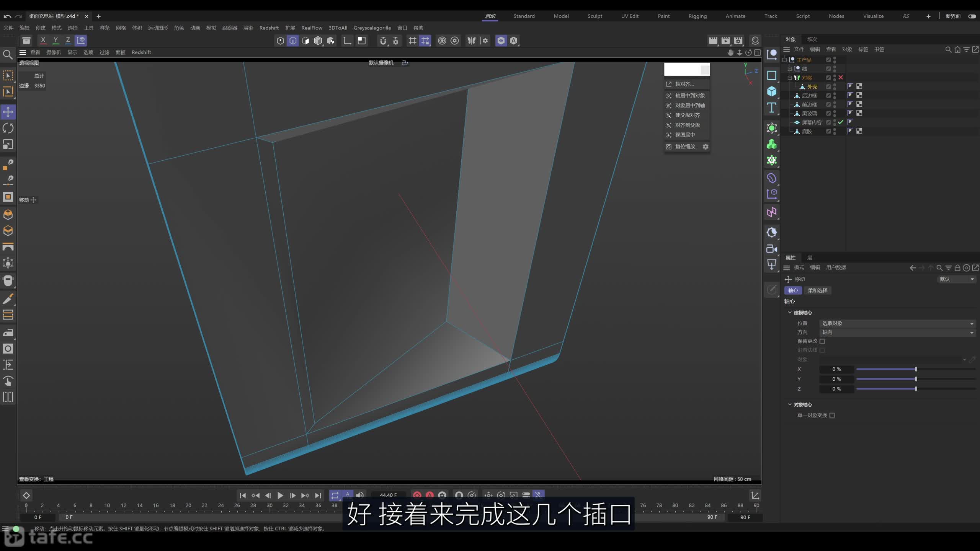Select the Scale tool in left toolbar
Image resolution: width=980 pixels, height=551 pixels.
[8, 144]
